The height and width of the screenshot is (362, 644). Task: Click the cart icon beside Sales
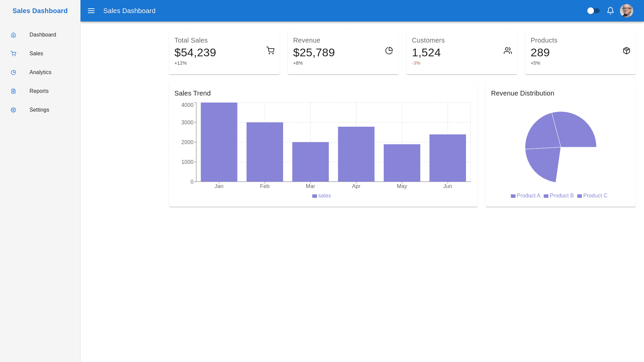point(13,54)
